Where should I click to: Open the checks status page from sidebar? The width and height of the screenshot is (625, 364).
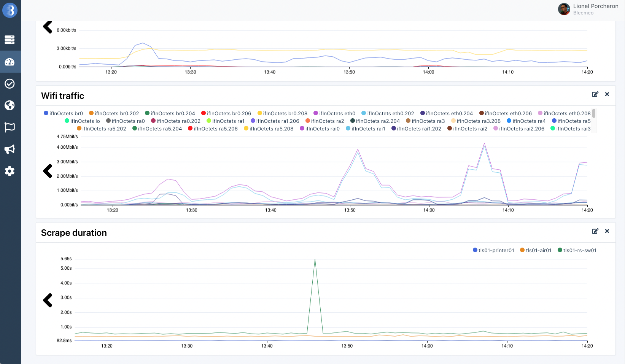coord(10,84)
